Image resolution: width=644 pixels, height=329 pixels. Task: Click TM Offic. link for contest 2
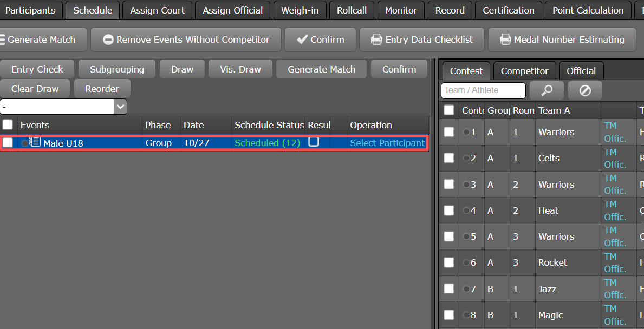tap(615, 158)
